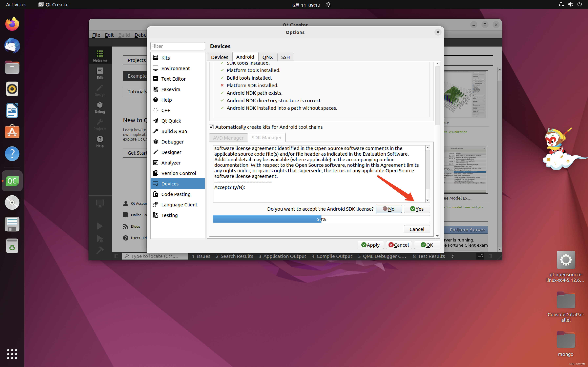Open the Language Client settings
Image resolution: width=588 pixels, height=367 pixels.
pyautogui.click(x=179, y=205)
